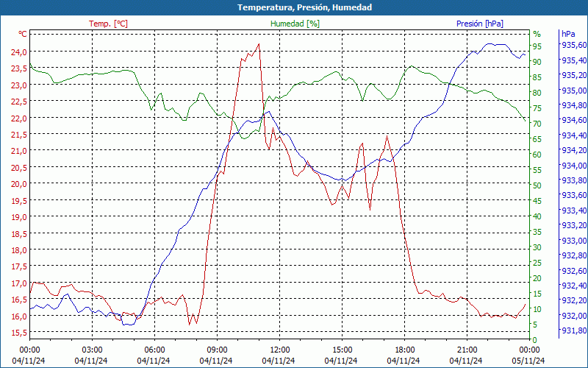The image size is (588, 368).
Task: Click the "22,5" temperature axis value
Action: [x=19, y=102]
